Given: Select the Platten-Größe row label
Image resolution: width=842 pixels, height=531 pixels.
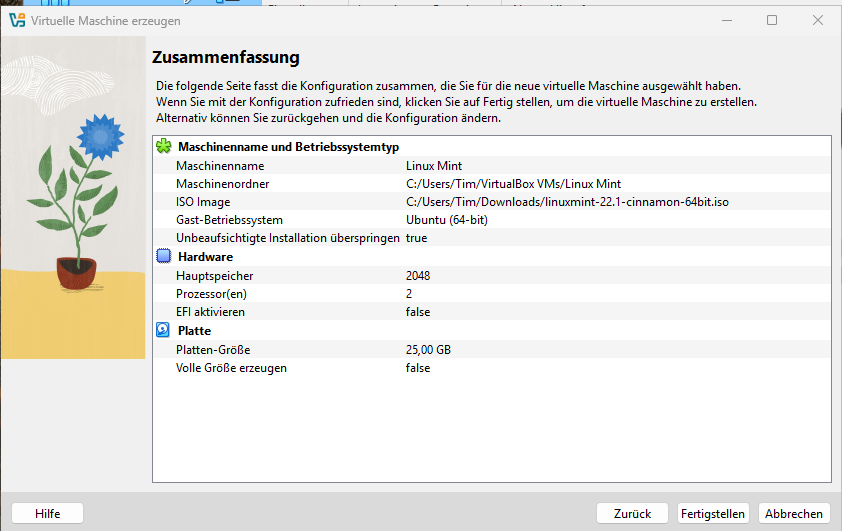Looking at the screenshot, I should (213, 350).
